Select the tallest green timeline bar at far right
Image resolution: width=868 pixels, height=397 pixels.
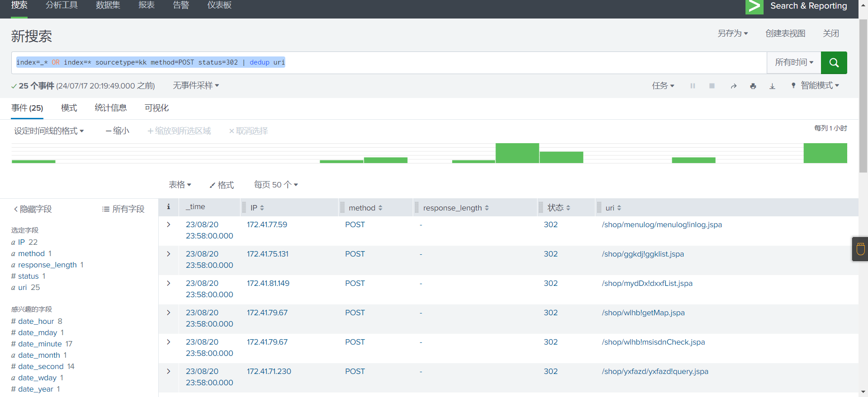825,153
